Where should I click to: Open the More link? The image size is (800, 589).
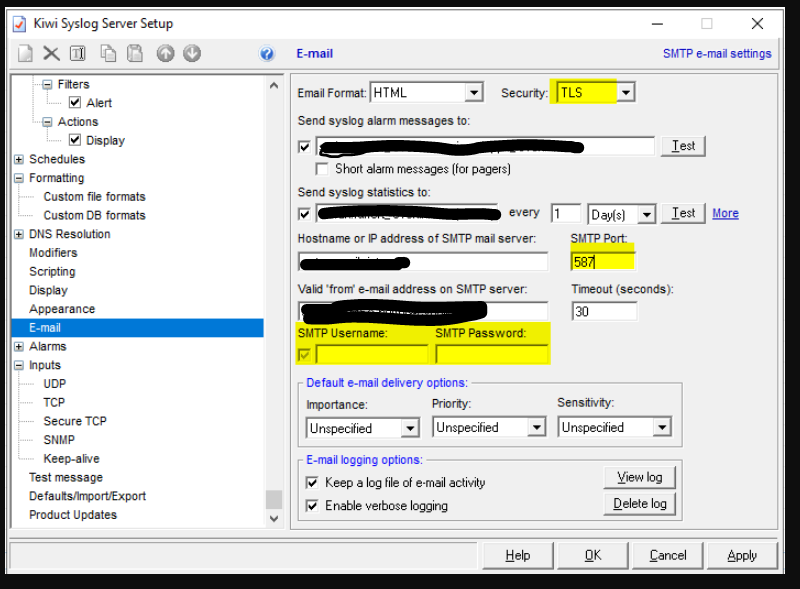click(725, 213)
